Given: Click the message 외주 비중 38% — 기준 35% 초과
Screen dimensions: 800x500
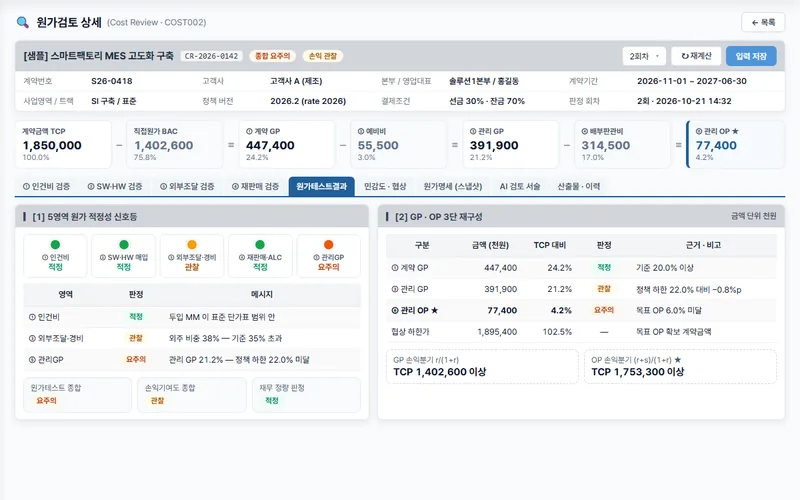Looking at the screenshot, I should pyautogui.click(x=226, y=339).
